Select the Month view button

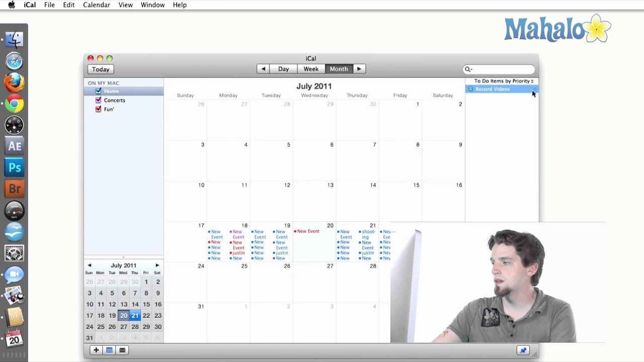click(x=339, y=69)
